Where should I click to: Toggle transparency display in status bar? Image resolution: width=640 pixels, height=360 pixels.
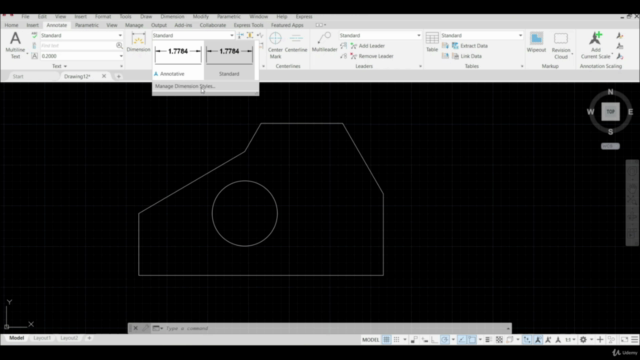pyautogui.click(x=499, y=340)
